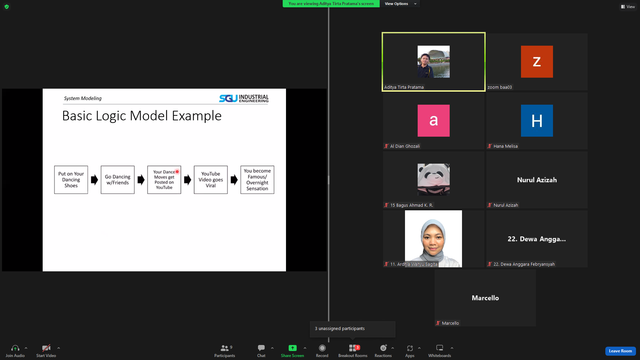Open Whiteboards
The image size is (640, 360).
440,350
